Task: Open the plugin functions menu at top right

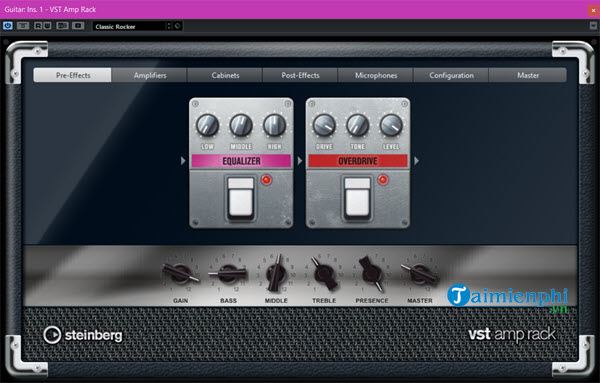Action: click(593, 26)
